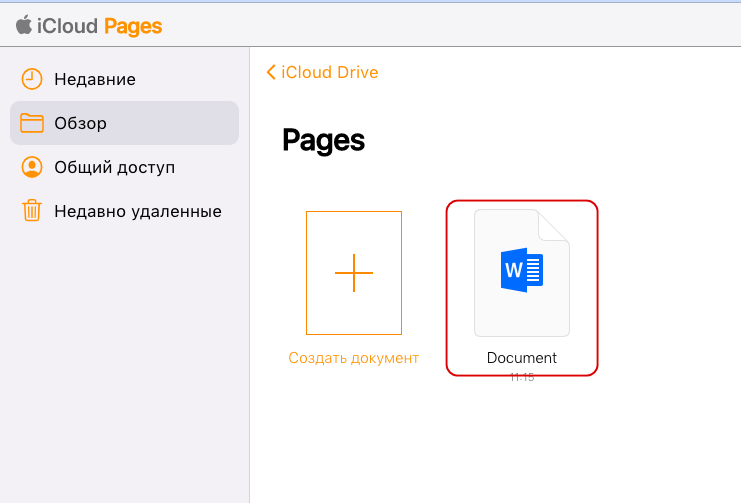Viewport: 741px width, 503px height.
Task: Open the Недавно удаленные section
Action: tap(124, 211)
